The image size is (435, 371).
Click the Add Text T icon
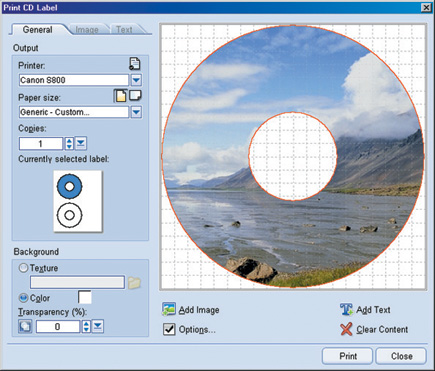346,309
